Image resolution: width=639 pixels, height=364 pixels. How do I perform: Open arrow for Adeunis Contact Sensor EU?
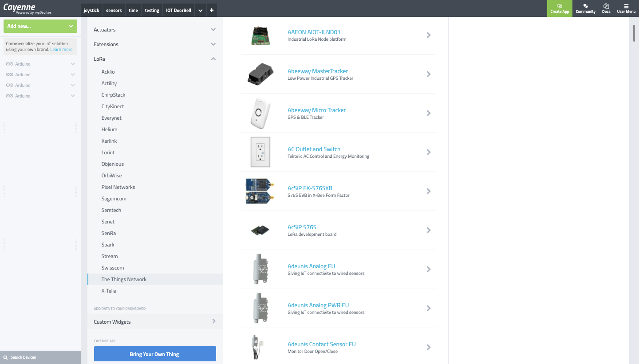[x=429, y=347]
